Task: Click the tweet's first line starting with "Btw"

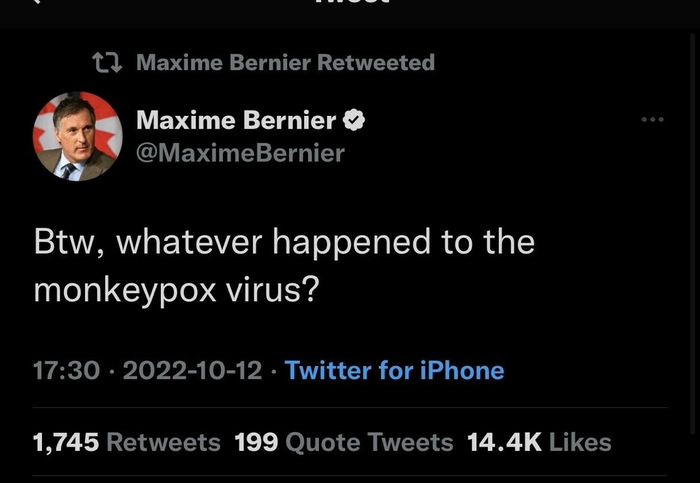Action: point(284,242)
